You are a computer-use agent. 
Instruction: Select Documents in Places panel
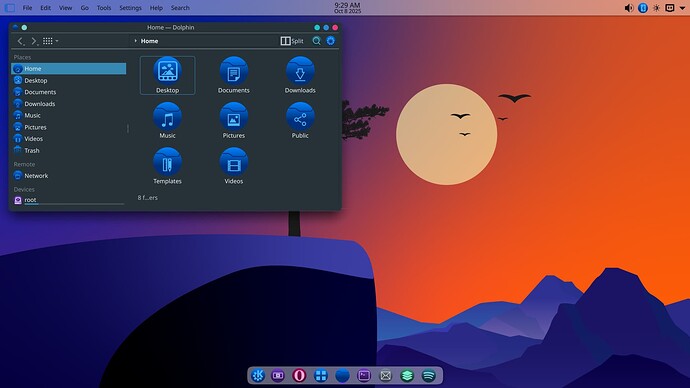pos(69,92)
